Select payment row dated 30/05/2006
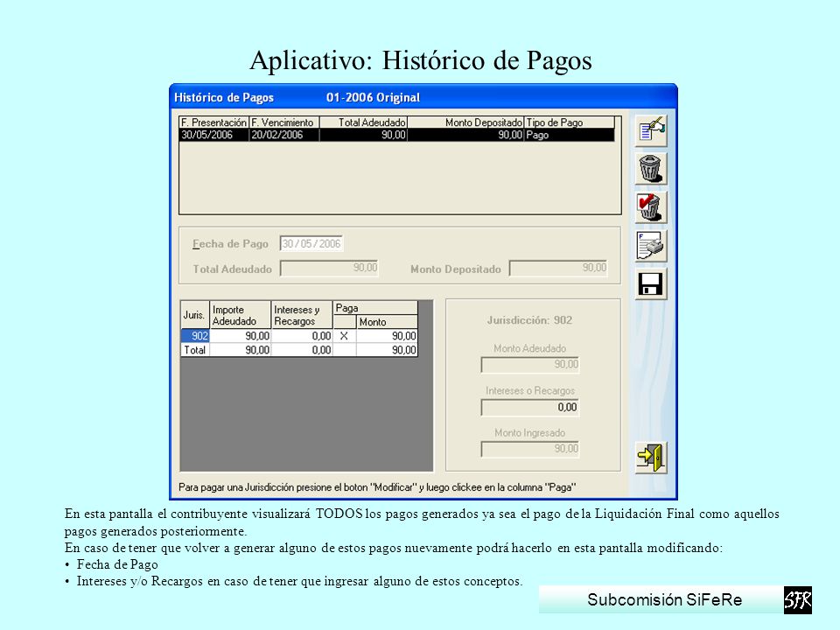Viewport: 840px width, 630px height. point(397,135)
